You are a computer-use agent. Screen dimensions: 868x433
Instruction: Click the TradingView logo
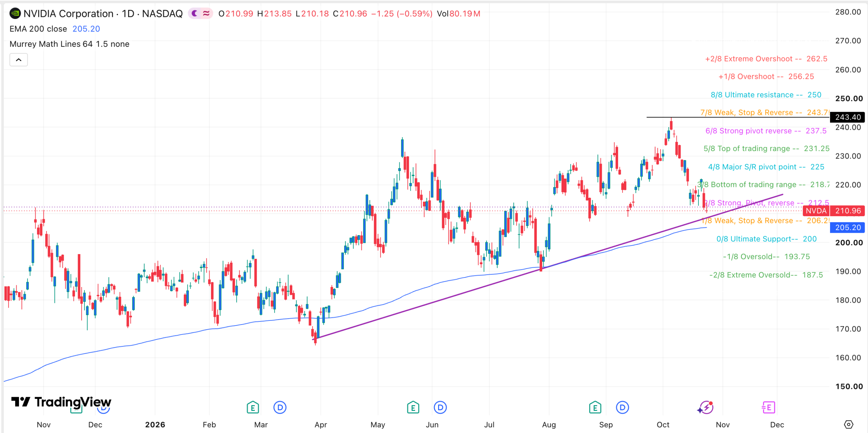pos(61,402)
